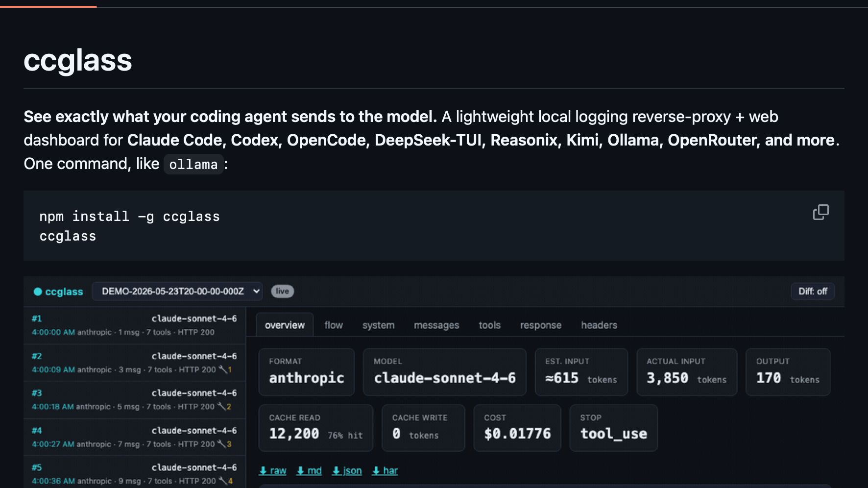Select request #5 at 4:00:36 AM

coord(134,472)
